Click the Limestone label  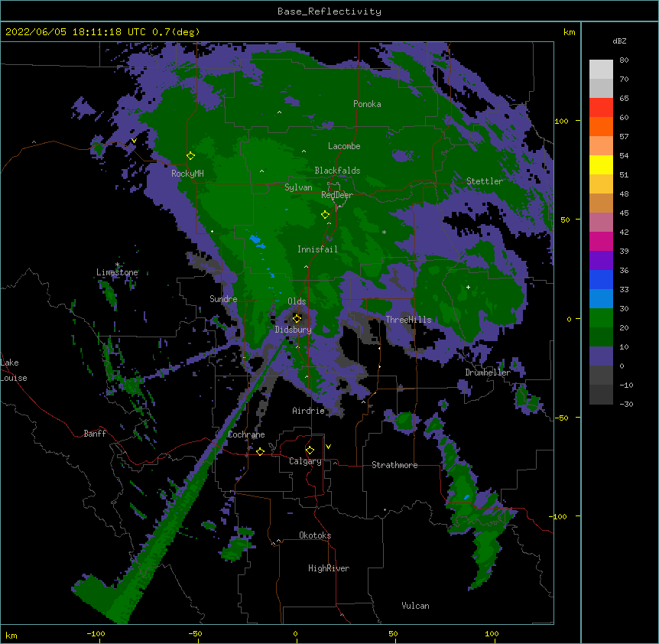pyautogui.click(x=117, y=272)
